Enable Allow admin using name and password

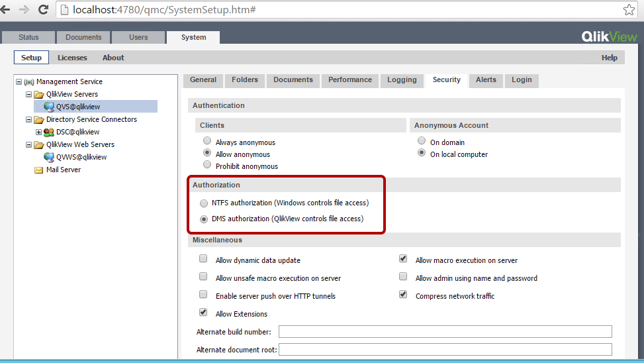tap(403, 276)
